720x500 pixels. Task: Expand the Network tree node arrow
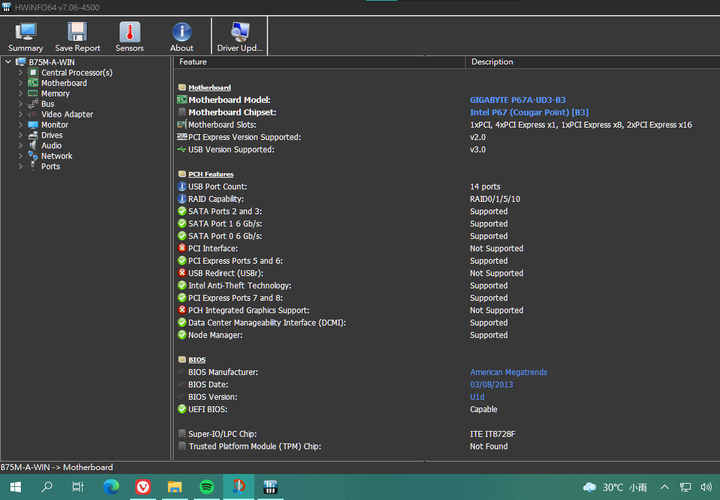pos(21,156)
